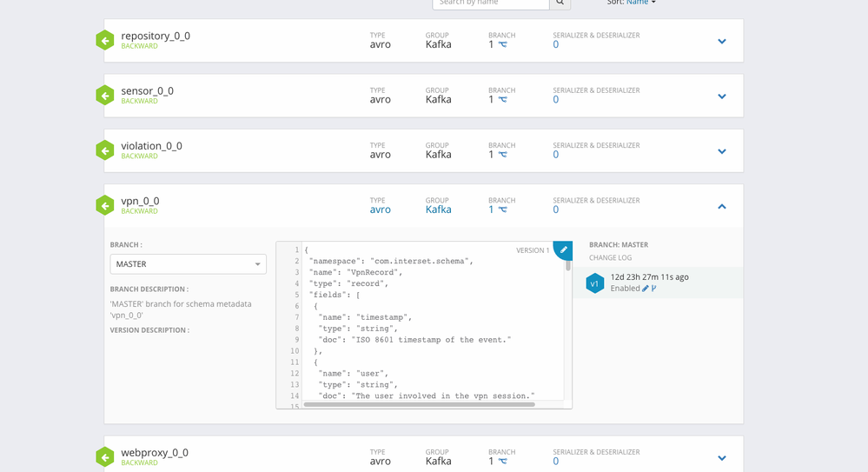The width and height of the screenshot is (868, 472).
Task: Click the avro type link for vpn_0_0
Action: (x=380, y=209)
